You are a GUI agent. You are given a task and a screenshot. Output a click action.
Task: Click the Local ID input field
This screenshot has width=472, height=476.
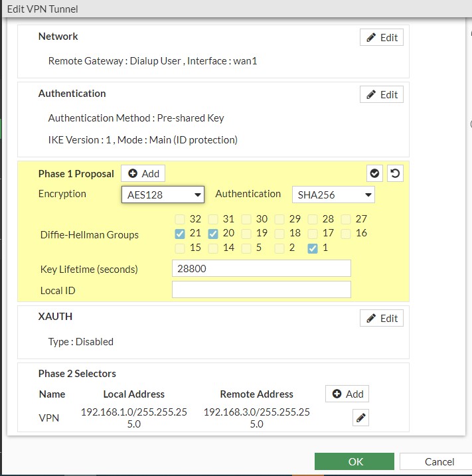click(261, 290)
